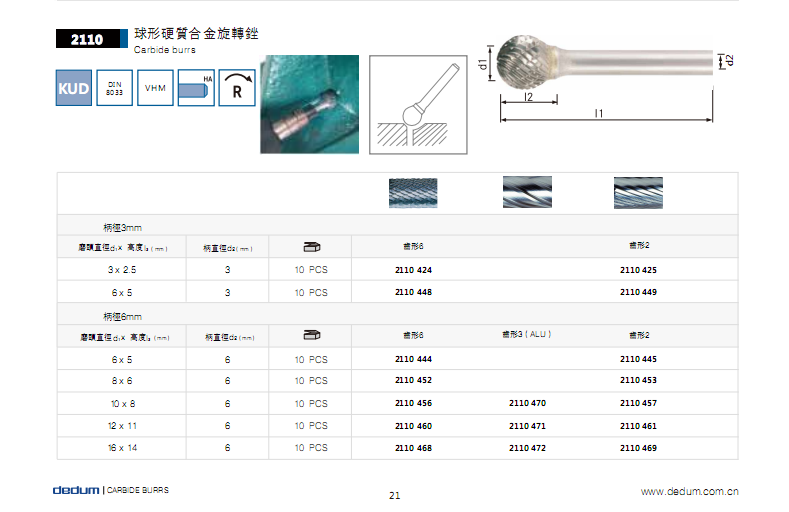789x512 pixels.
Task: Click '10 PCS' in the 3 x 2.5 row
Action: click(x=311, y=270)
